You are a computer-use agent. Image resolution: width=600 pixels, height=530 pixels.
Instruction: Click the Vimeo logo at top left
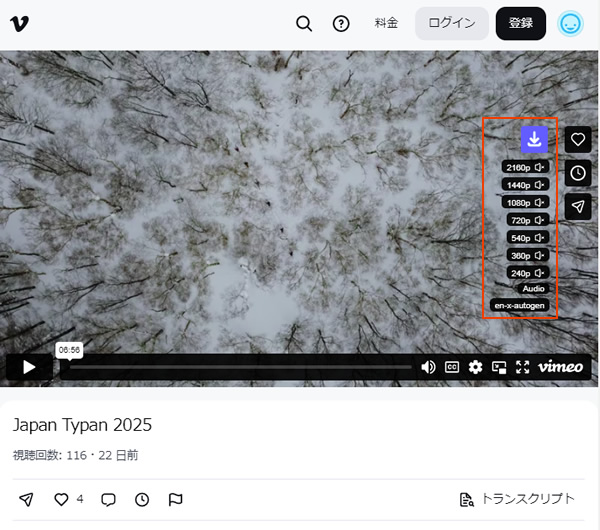[x=23, y=23]
